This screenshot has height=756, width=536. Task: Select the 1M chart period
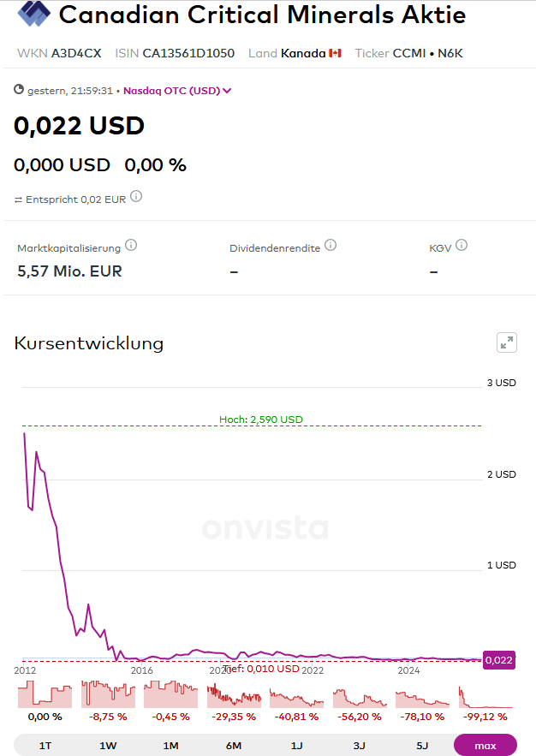point(171,745)
